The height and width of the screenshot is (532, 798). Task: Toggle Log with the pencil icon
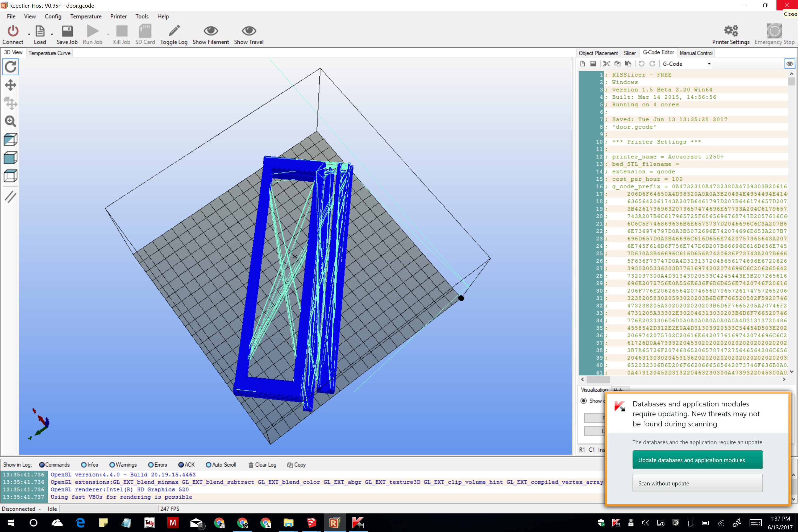point(174,31)
